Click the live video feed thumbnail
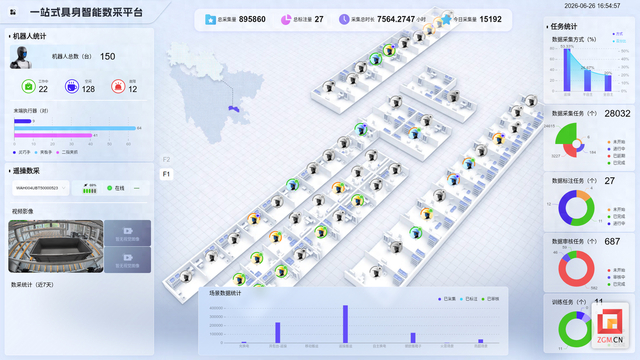The height and width of the screenshot is (360, 640). (56, 247)
